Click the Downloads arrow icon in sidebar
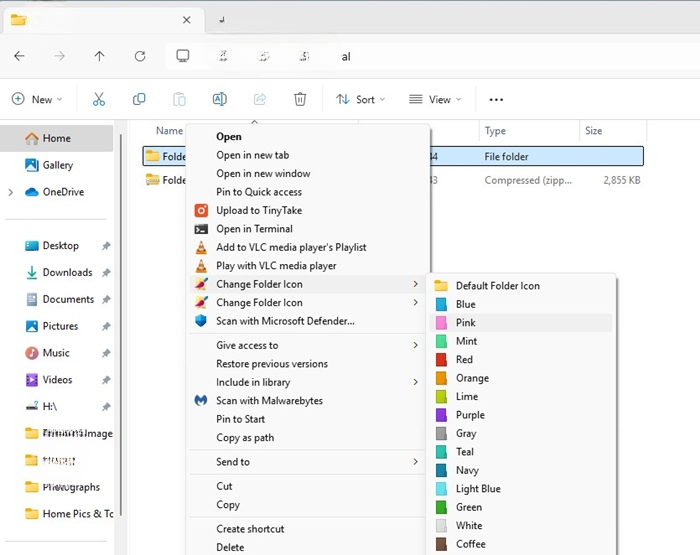700x555 pixels. pyautogui.click(x=32, y=272)
